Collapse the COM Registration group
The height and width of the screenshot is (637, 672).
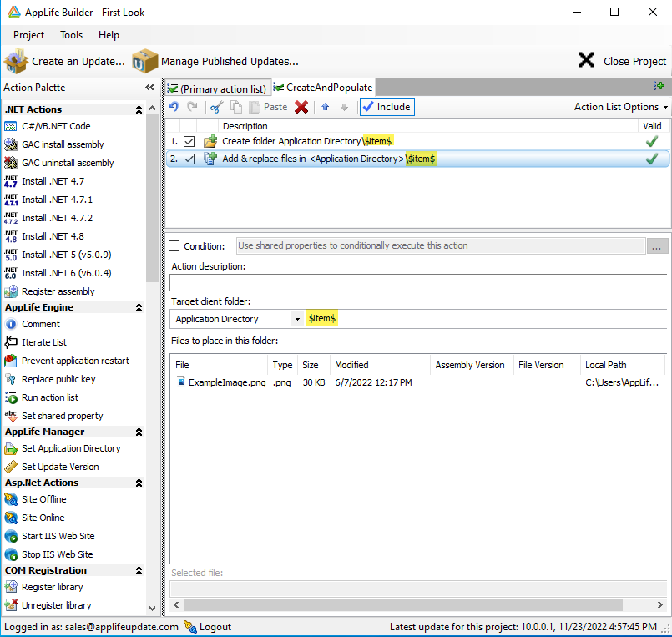point(139,571)
